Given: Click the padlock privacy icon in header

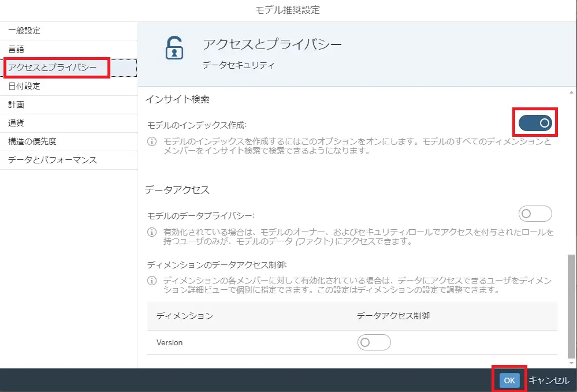Looking at the screenshot, I should 174,48.
